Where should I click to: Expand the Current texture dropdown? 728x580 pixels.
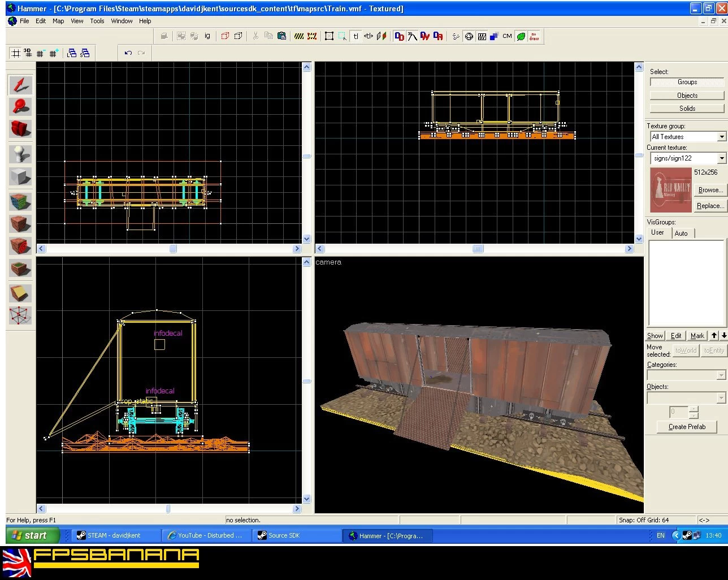tap(722, 158)
